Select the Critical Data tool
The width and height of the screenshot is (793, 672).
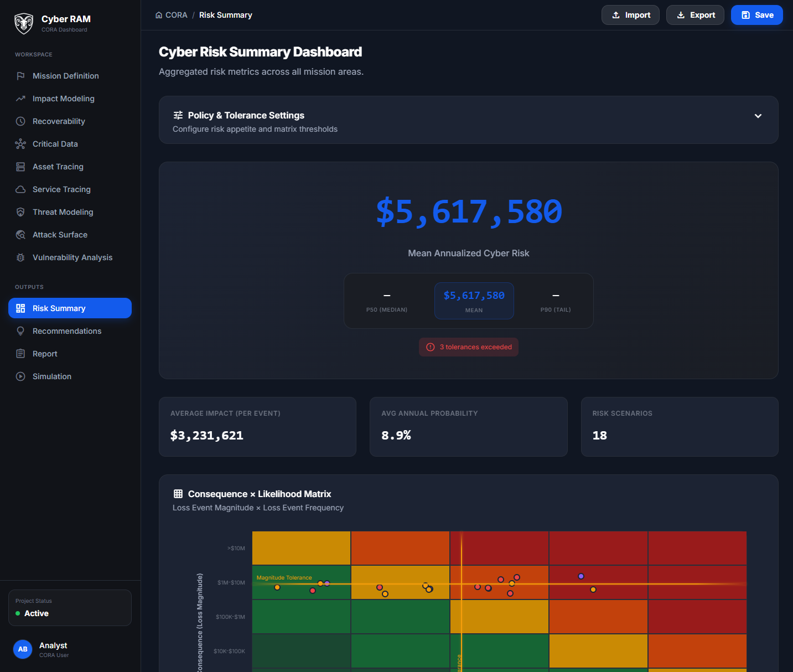point(55,144)
